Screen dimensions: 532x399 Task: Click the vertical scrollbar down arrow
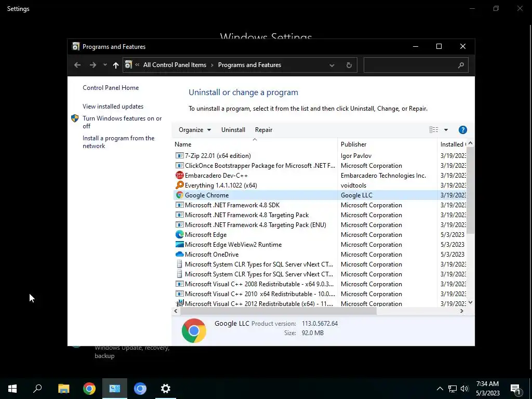tap(470, 302)
